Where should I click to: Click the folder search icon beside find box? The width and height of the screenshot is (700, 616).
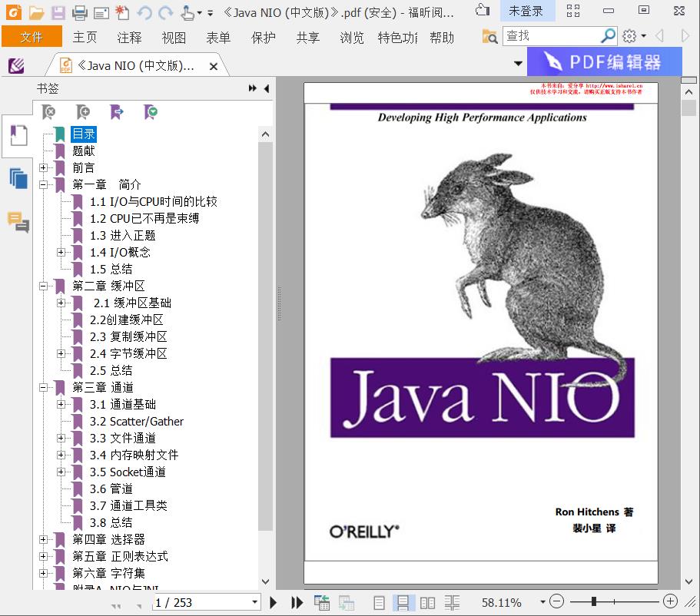pyautogui.click(x=489, y=36)
